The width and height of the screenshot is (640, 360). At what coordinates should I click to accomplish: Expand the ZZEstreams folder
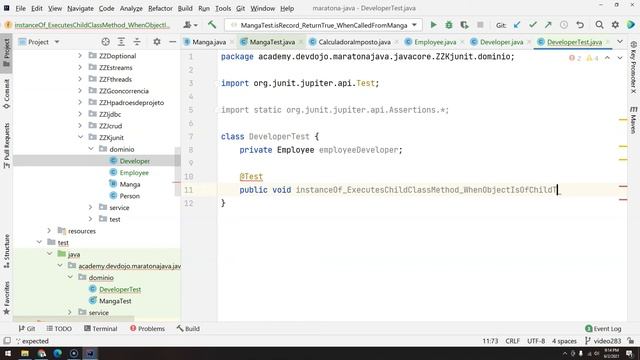80,67
